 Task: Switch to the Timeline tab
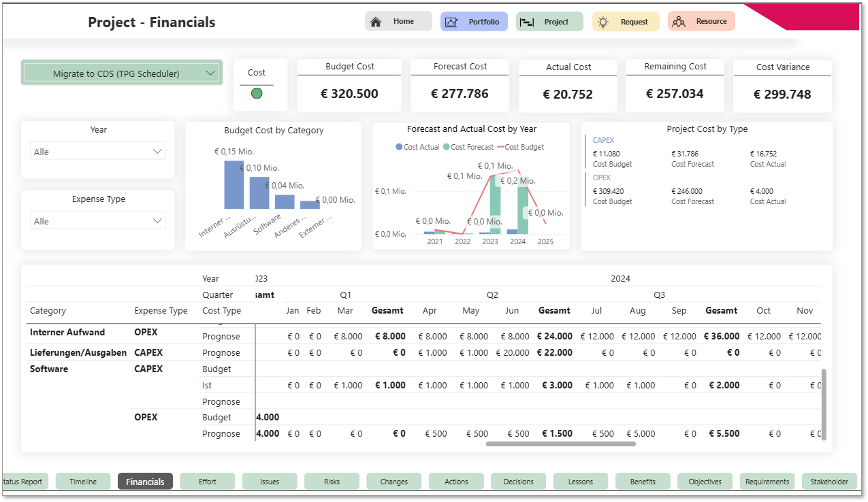83,482
